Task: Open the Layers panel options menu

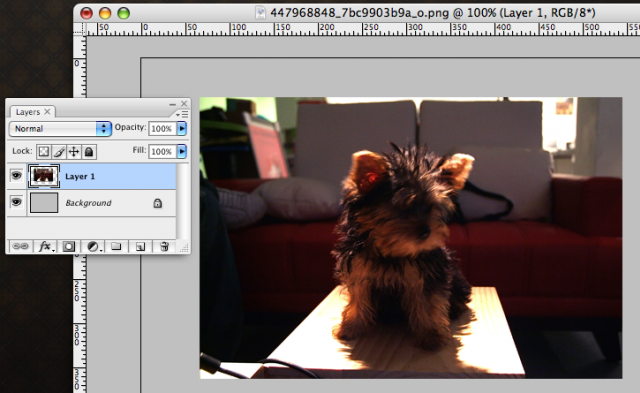Action: pos(182,114)
